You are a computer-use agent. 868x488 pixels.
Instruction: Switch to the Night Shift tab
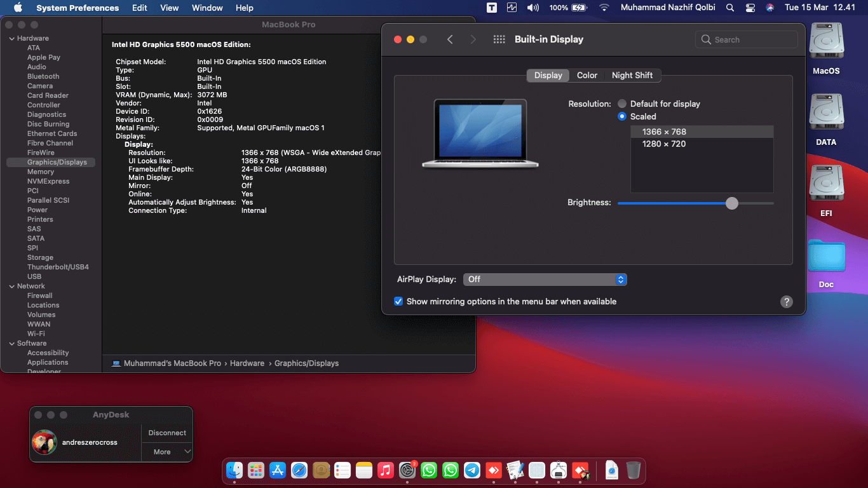[632, 75]
